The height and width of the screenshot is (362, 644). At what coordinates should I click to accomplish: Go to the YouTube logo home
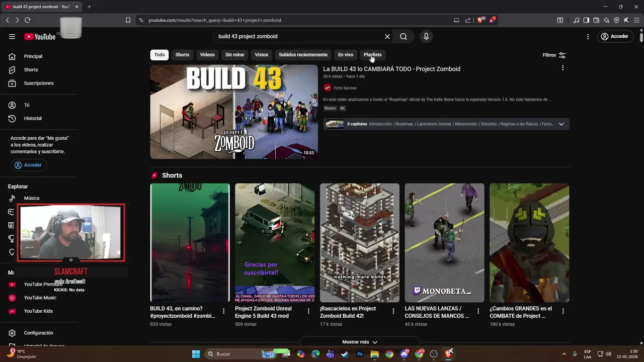coord(40,36)
